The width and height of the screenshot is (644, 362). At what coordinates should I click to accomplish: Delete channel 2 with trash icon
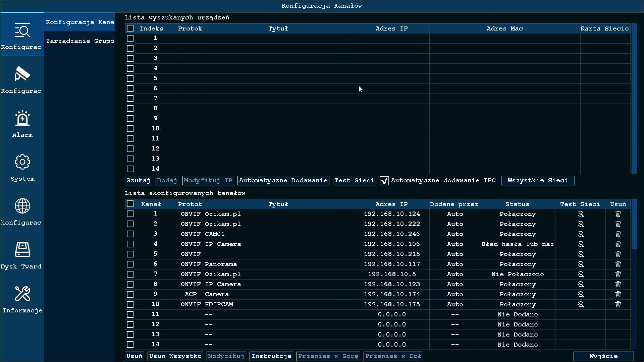coord(618,224)
